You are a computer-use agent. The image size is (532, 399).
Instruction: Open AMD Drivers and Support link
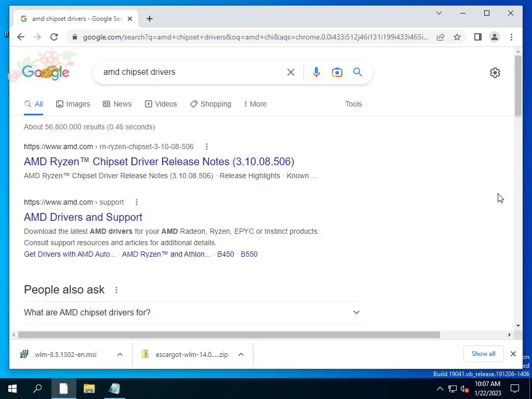(x=83, y=217)
